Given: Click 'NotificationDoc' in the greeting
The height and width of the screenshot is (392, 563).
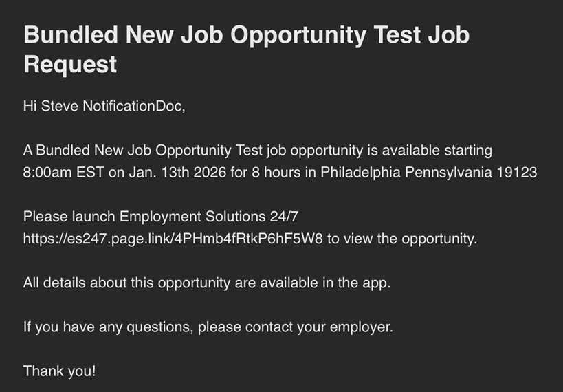Looking at the screenshot, I should [x=133, y=106].
